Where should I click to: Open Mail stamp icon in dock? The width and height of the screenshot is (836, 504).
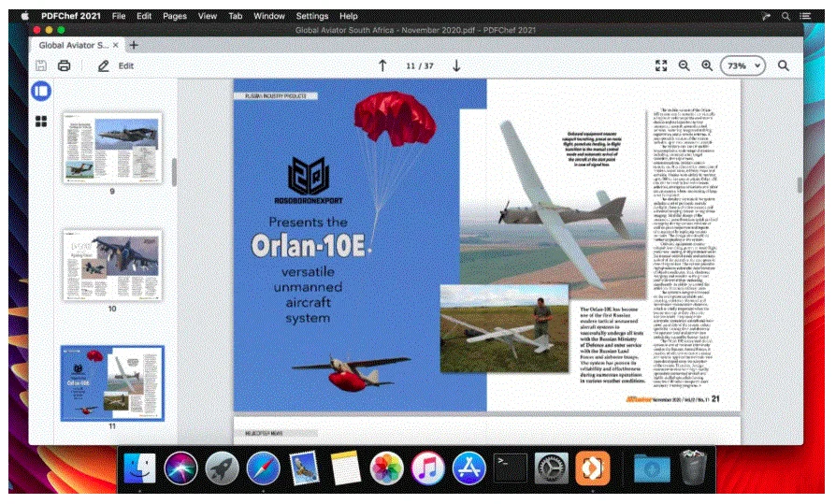305,468
